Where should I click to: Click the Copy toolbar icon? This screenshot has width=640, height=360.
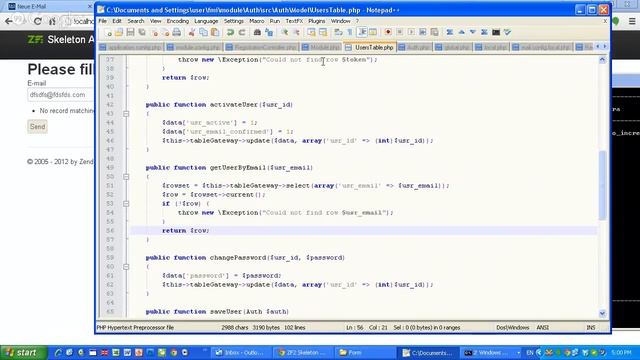click(x=203, y=32)
